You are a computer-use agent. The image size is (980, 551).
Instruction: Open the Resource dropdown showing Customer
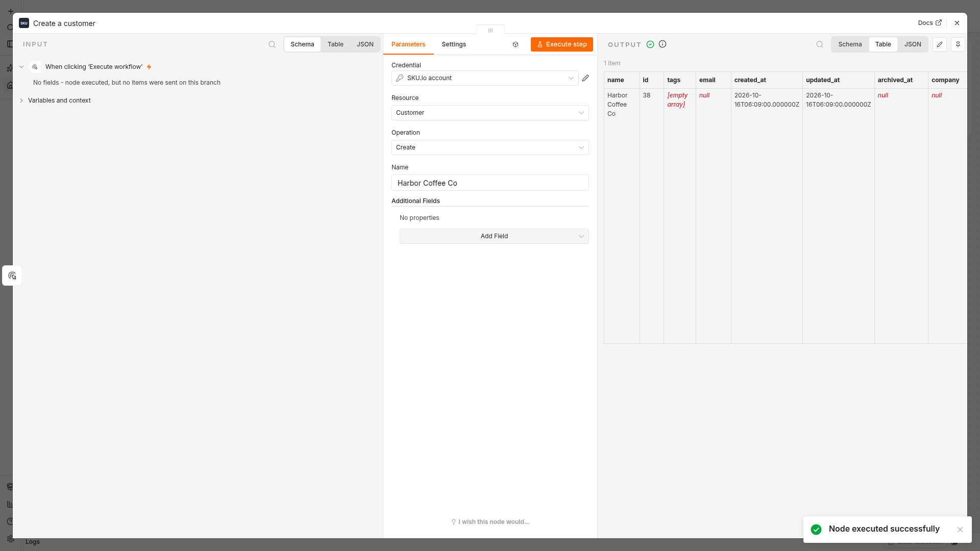click(x=490, y=113)
